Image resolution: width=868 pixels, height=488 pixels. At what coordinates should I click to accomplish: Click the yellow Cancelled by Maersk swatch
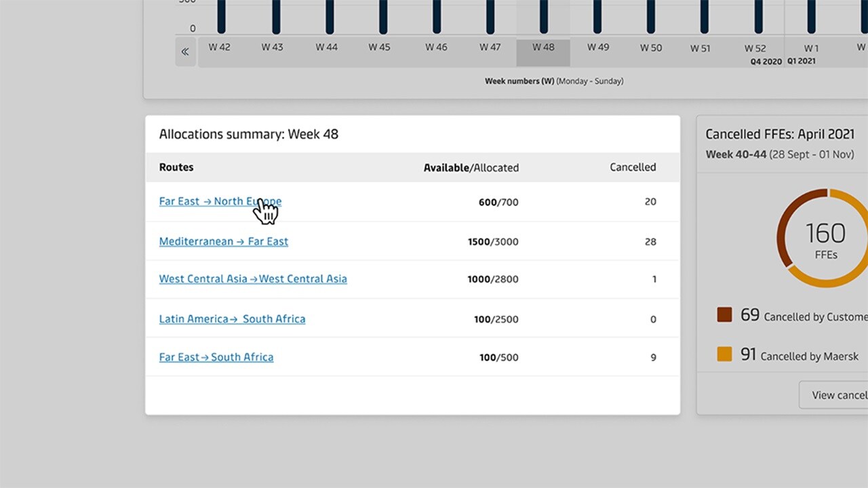coord(724,354)
